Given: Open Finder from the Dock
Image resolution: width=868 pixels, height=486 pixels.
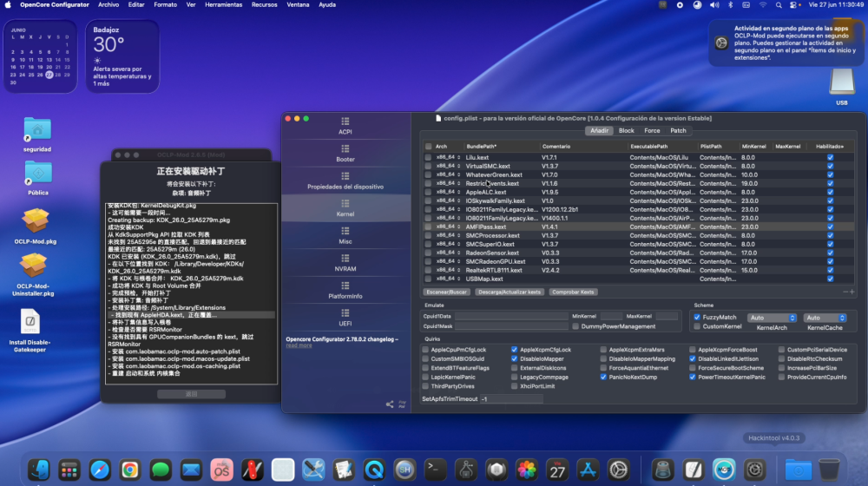Looking at the screenshot, I should pos(39,470).
